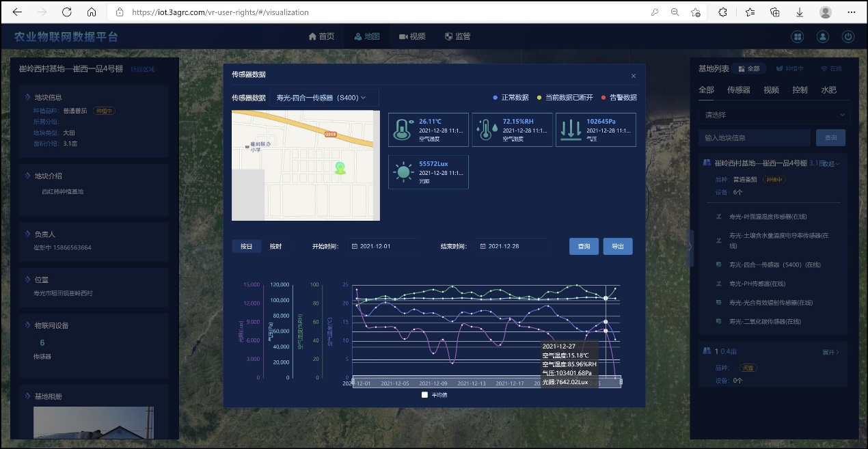Switch to the 传感器 tab
Image resolution: width=868 pixels, height=449 pixels.
738,90
